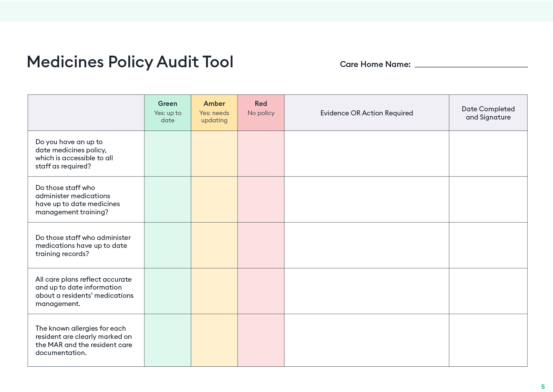The image size is (553, 392).
Task: Click the Date Completed cell for the allergies row
Action: point(488,341)
